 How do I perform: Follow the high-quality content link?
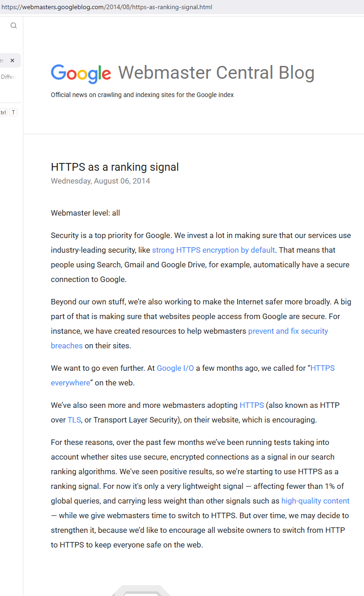point(315,501)
